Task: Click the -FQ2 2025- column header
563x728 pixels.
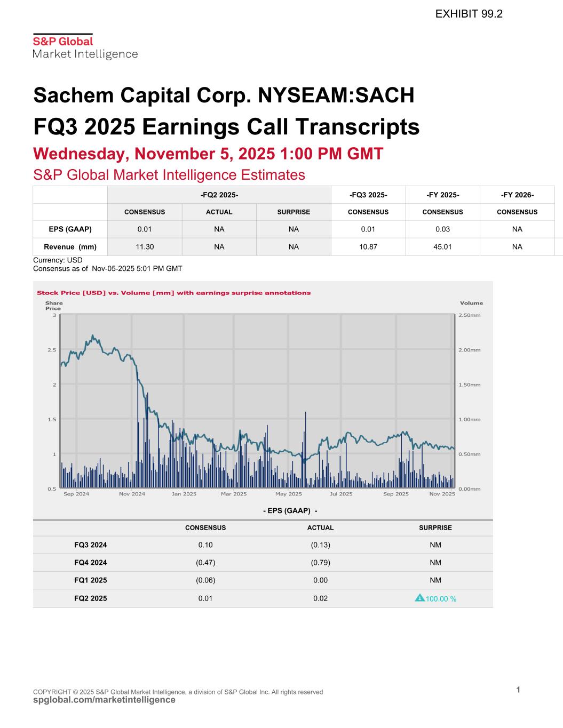Action: [x=219, y=195]
